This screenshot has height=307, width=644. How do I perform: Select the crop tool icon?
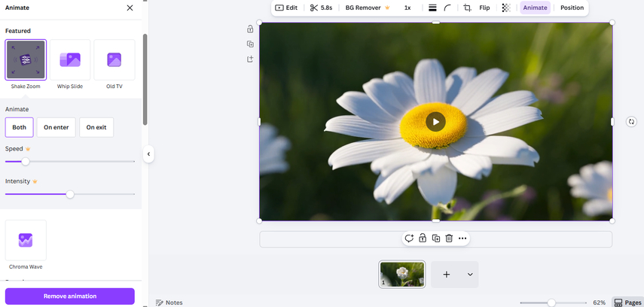tap(468, 8)
